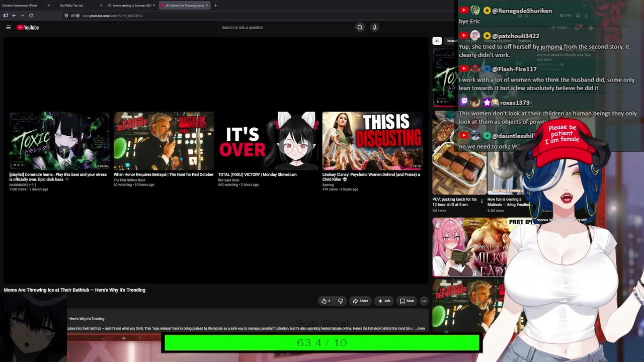Go forward with the browser forward arrow

22,16
